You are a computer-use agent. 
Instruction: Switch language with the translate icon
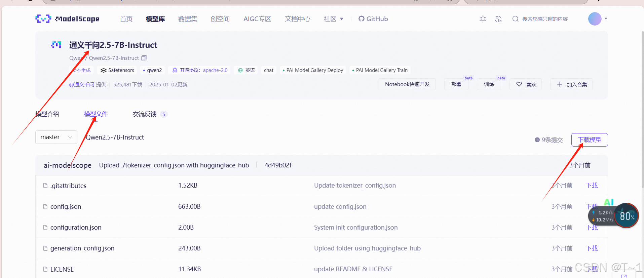click(498, 19)
